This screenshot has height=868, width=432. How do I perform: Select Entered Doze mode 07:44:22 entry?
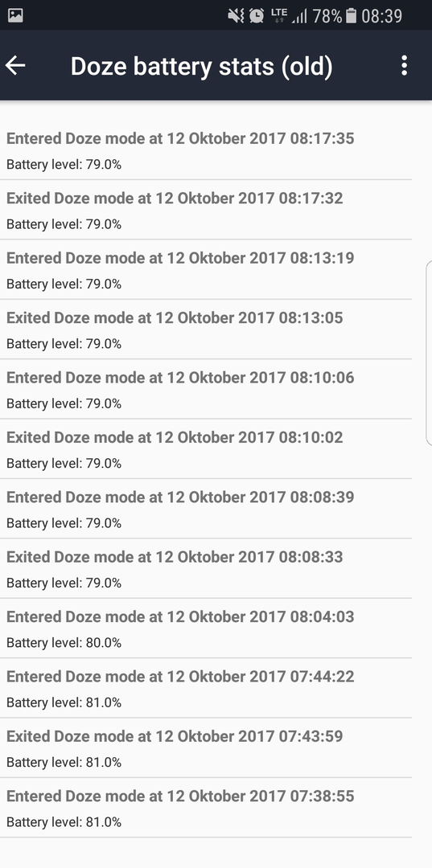click(205, 688)
